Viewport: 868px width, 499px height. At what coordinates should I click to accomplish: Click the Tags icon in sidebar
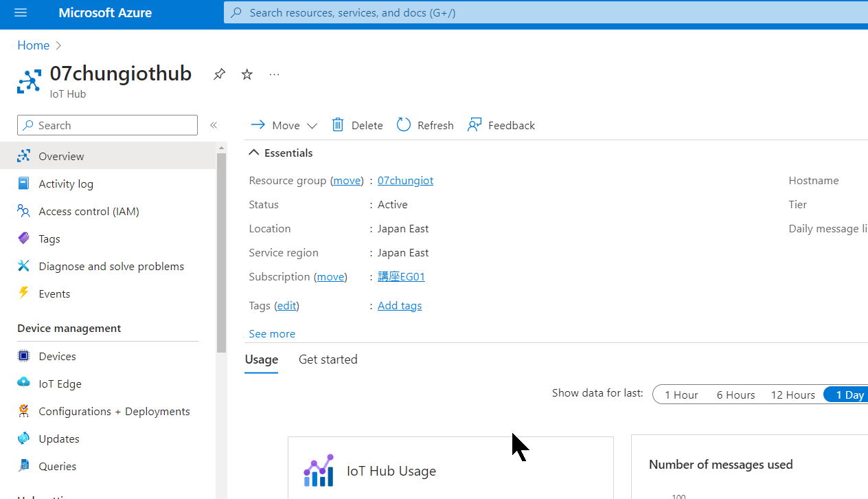pos(24,239)
